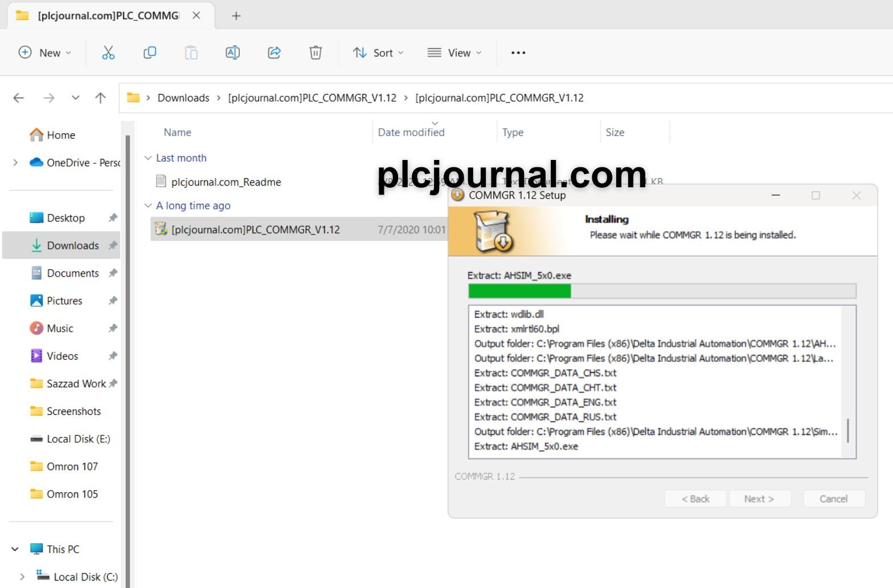Collapse the A long time ago group
Image resolution: width=893 pixels, height=588 pixels.
pyautogui.click(x=148, y=205)
